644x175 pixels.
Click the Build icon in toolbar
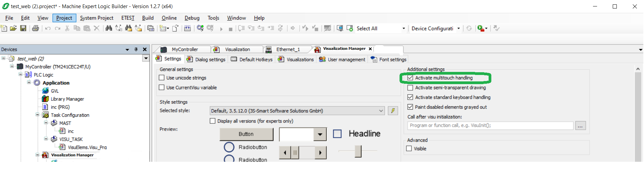click(187, 28)
